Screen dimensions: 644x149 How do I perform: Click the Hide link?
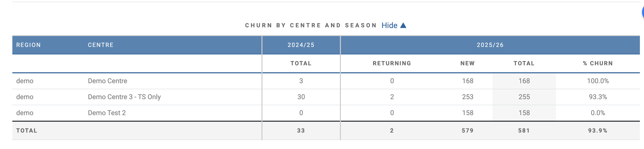click(x=389, y=25)
